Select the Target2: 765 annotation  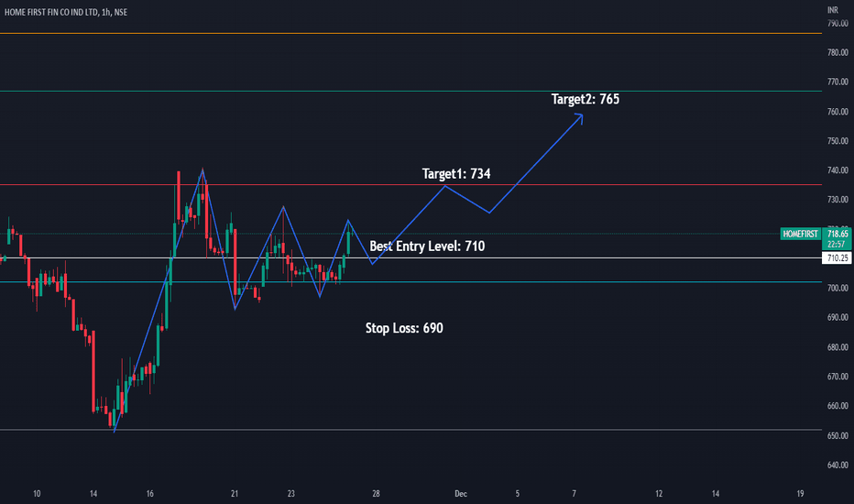(x=585, y=99)
